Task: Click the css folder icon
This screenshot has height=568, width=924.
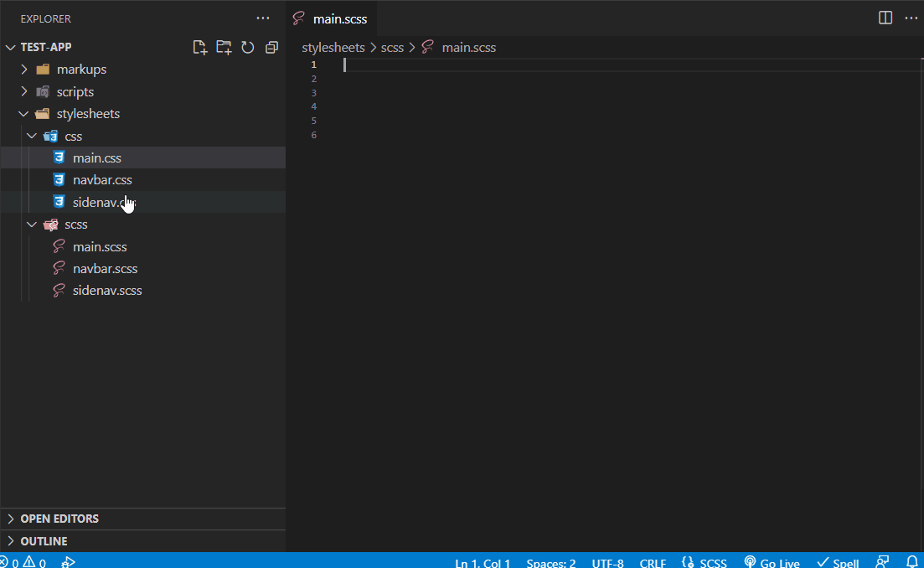Action: coord(50,136)
